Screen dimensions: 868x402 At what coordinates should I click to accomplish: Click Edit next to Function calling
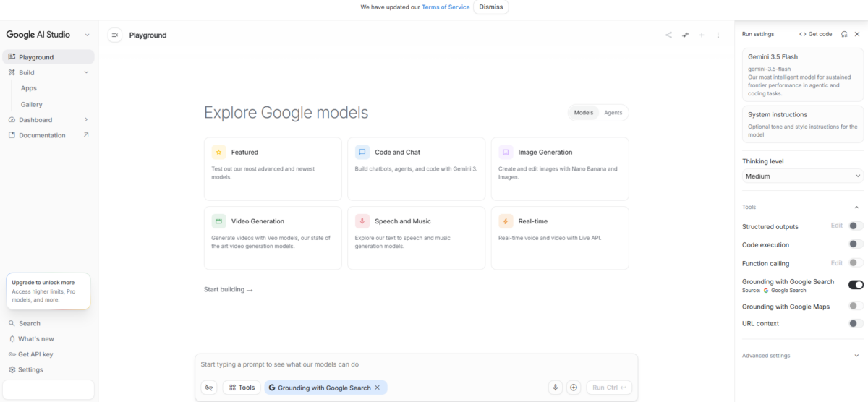coord(836,262)
